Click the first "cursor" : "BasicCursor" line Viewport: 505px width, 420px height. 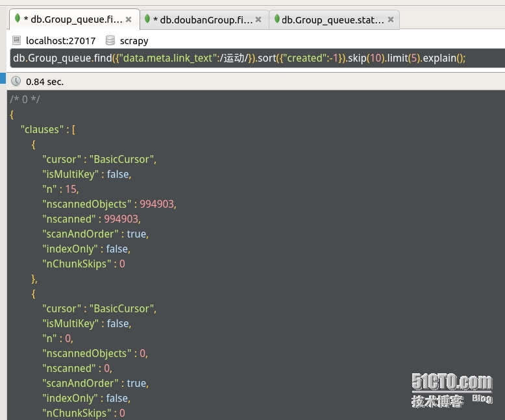pyautogui.click(x=99, y=160)
